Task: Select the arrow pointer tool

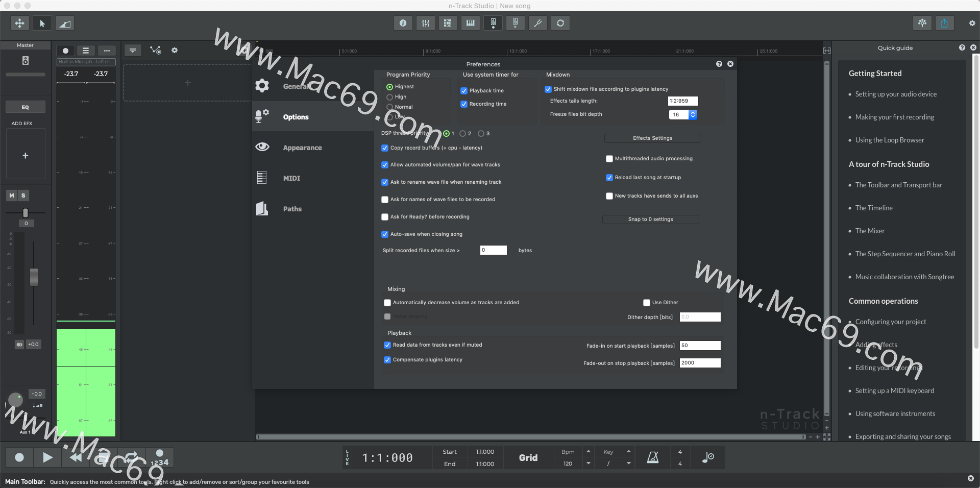Action: point(42,23)
